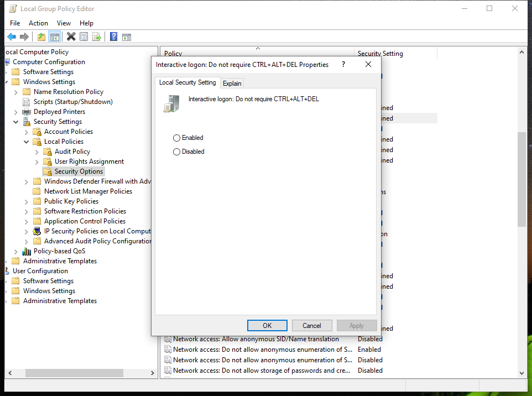Click the Account Policies folder icon

coord(37,132)
